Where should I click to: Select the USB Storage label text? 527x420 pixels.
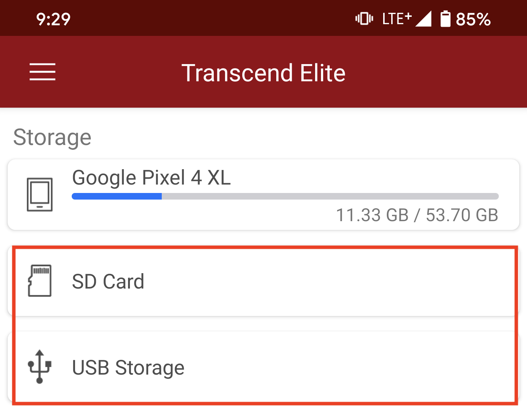(x=128, y=367)
